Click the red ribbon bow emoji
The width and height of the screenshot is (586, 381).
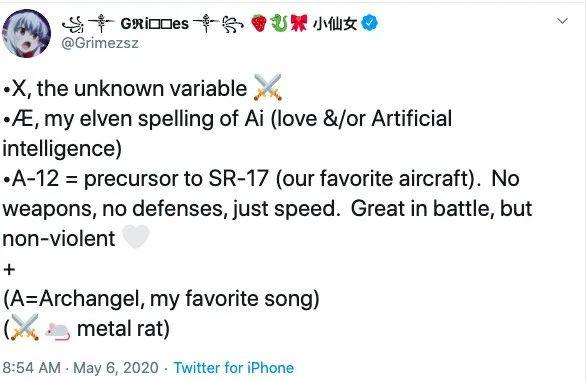point(299,23)
